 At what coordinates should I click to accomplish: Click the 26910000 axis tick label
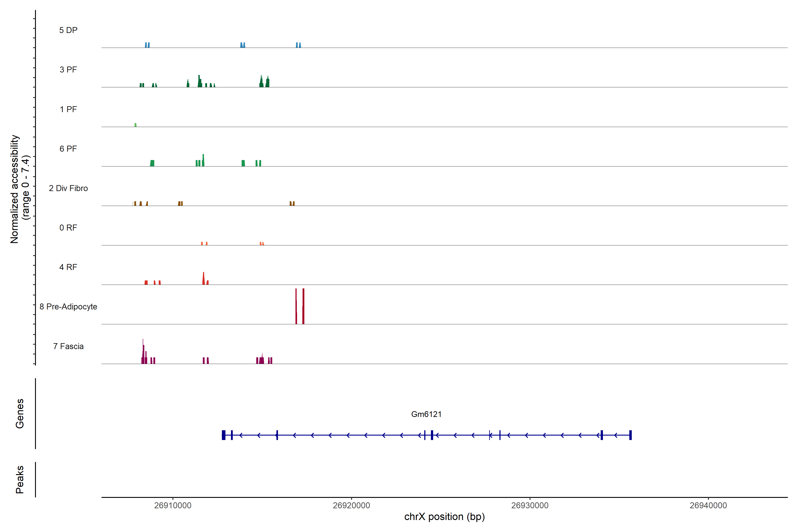[173, 506]
